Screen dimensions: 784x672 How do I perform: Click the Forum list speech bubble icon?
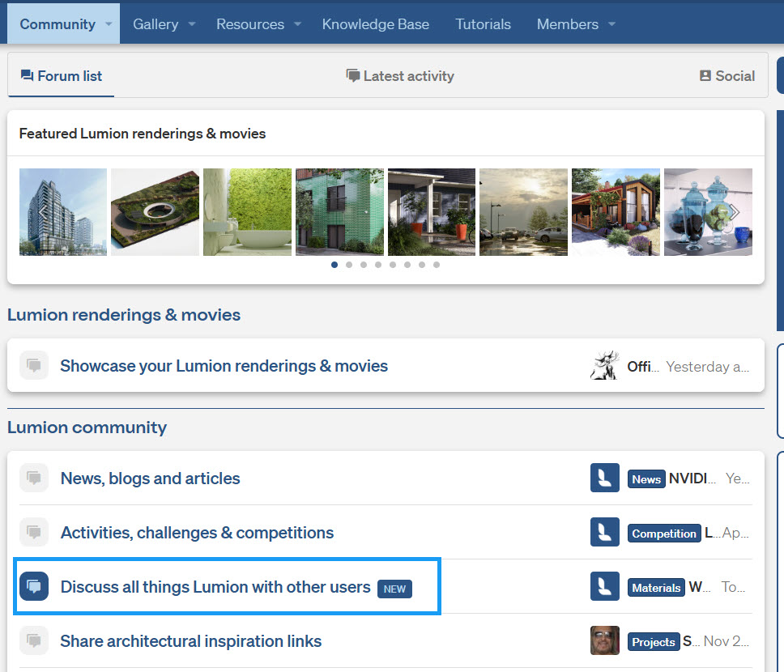[27, 76]
